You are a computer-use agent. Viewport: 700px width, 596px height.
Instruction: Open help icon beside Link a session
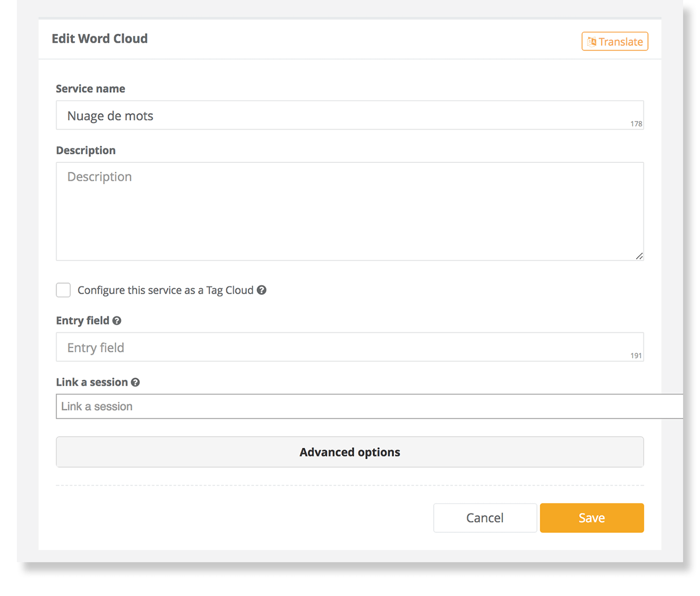point(136,382)
